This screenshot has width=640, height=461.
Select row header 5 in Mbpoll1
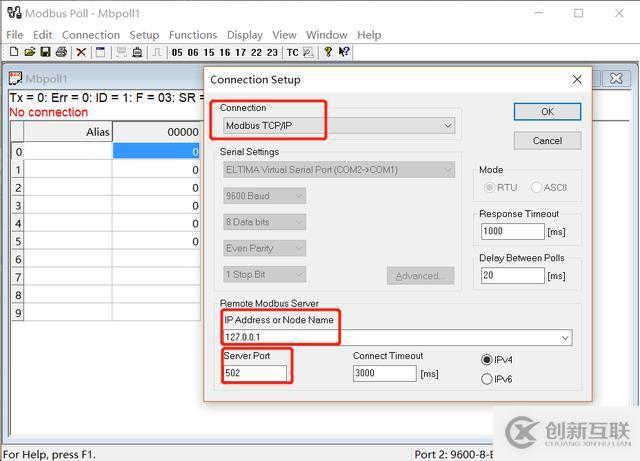pyautogui.click(x=18, y=241)
